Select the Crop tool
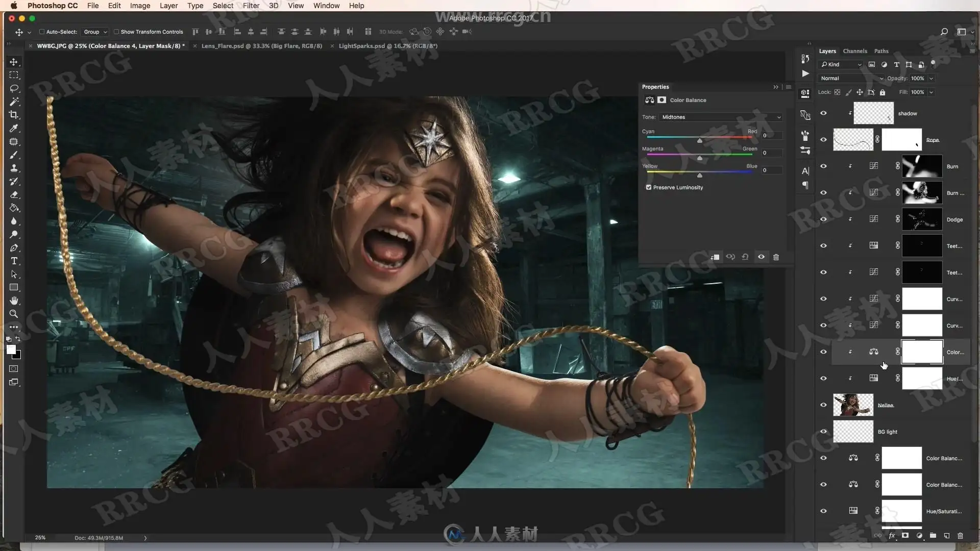 14,115
